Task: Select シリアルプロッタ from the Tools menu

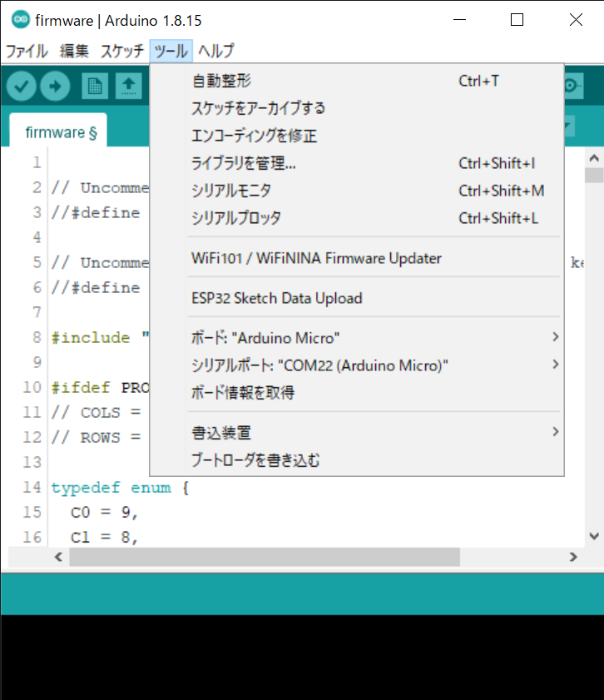Action: click(236, 218)
